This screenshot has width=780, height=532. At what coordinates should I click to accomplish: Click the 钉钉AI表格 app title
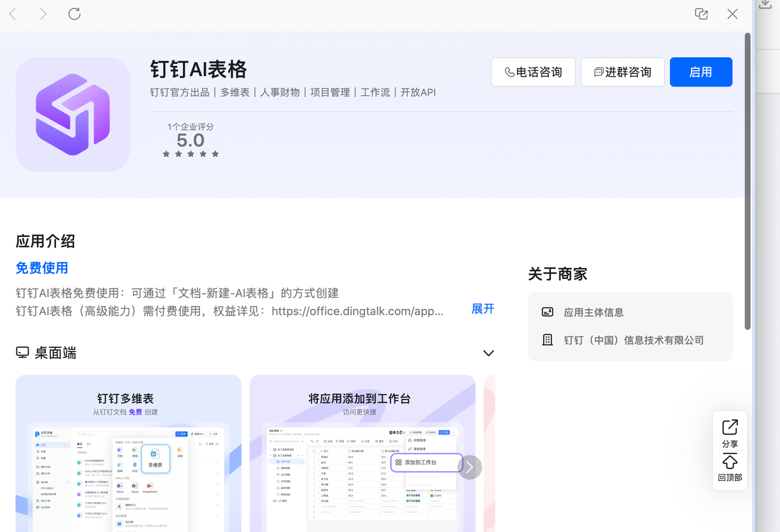point(199,69)
